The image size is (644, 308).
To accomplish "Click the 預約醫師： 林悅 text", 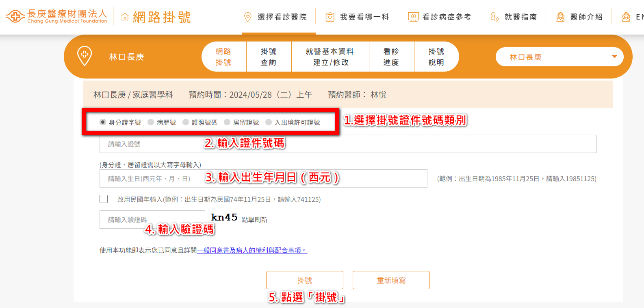I will (357, 95).
